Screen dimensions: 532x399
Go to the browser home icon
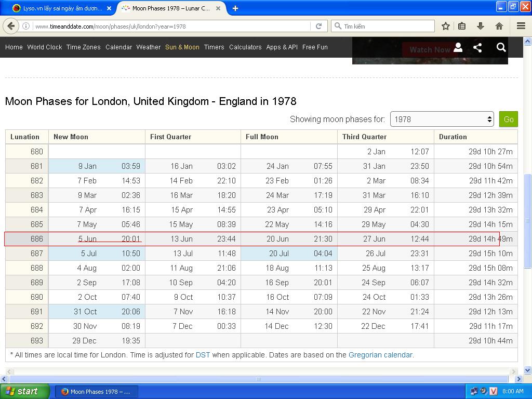[x=499, y=26]
